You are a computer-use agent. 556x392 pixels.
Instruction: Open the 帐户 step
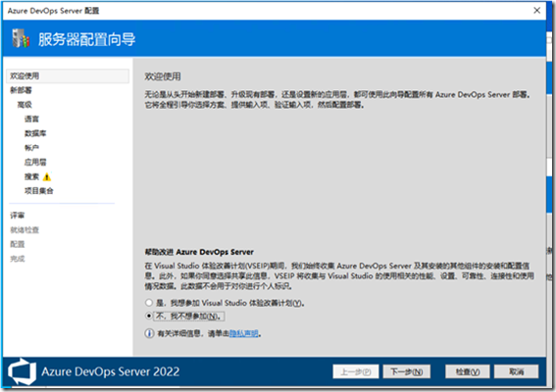[x=31, y=148]
